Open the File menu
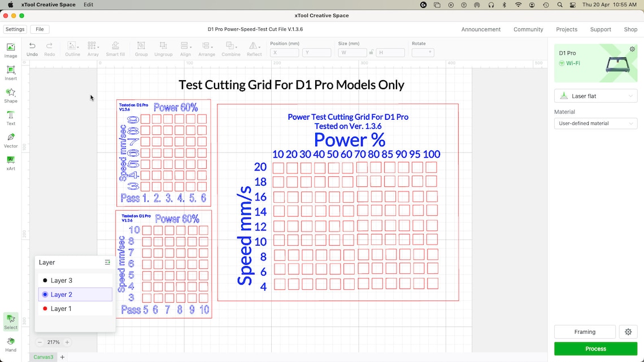The width and height of the screenshot is (644, 362). 40,29
